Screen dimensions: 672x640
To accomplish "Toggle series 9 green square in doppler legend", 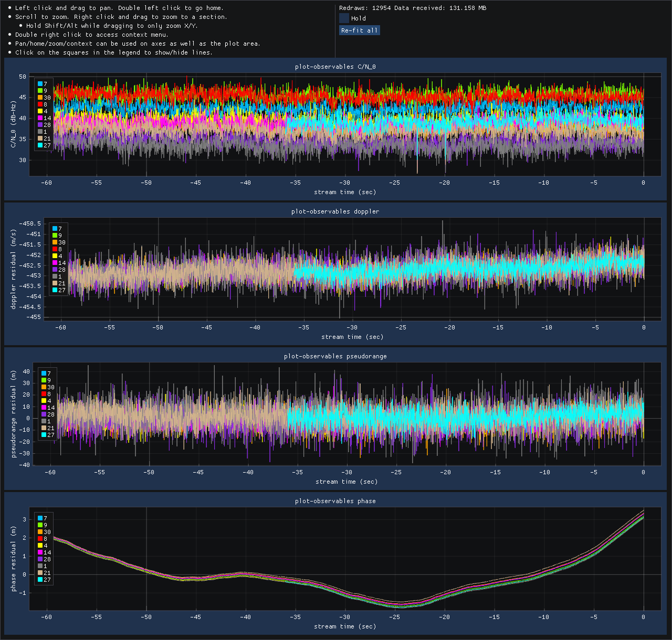I will point(55,236).
